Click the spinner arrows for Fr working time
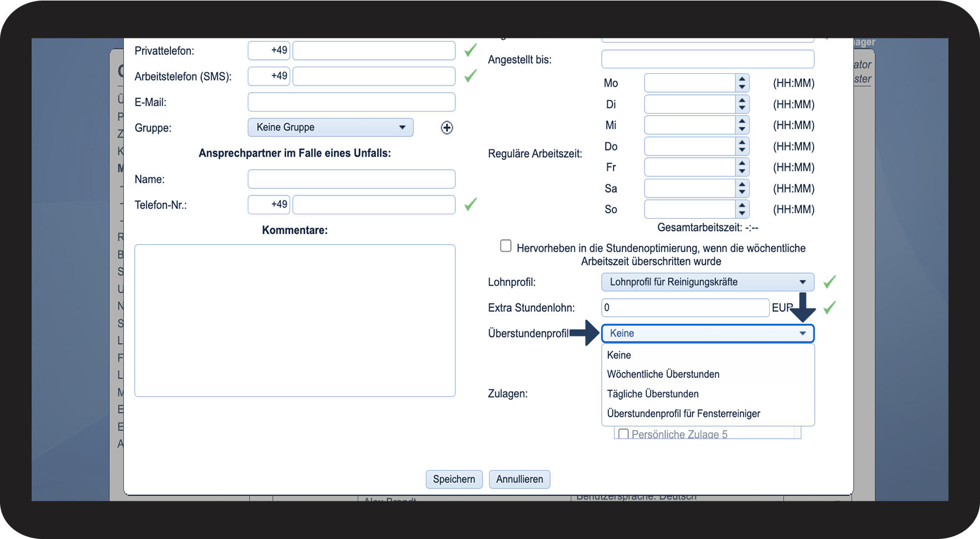 (742, 167)
